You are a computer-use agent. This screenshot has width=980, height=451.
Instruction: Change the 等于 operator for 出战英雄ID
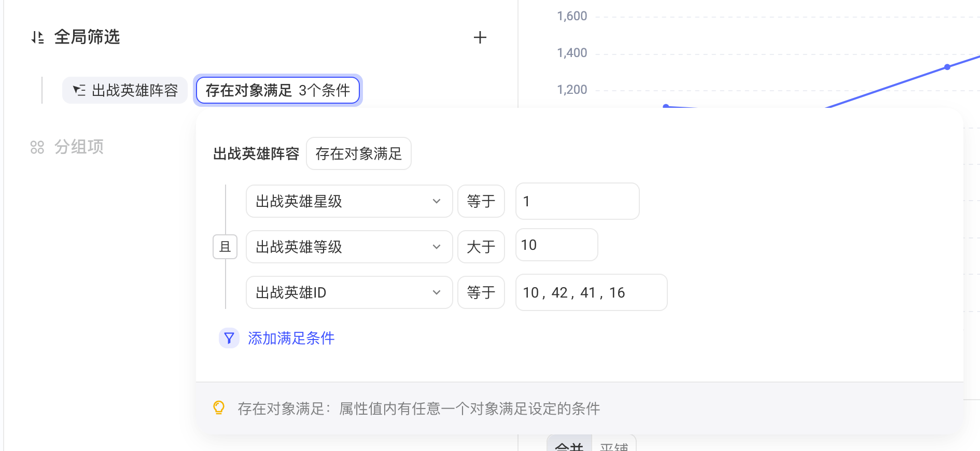481,292
